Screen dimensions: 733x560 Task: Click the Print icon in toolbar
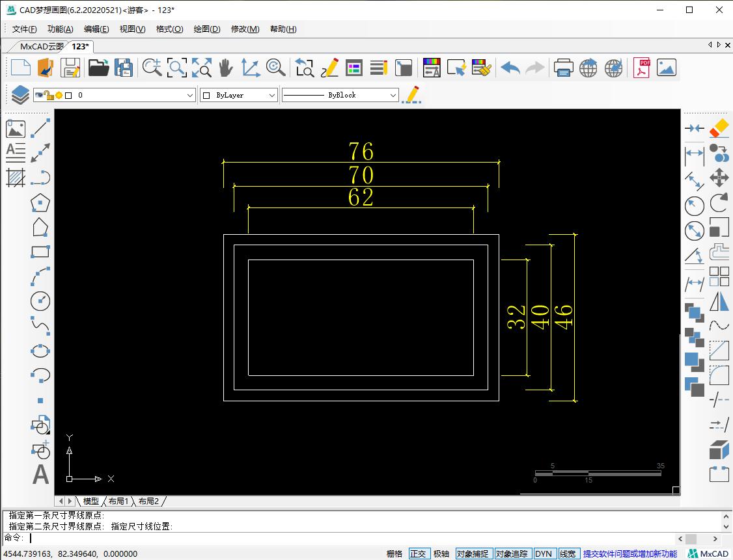coord(563,68)
